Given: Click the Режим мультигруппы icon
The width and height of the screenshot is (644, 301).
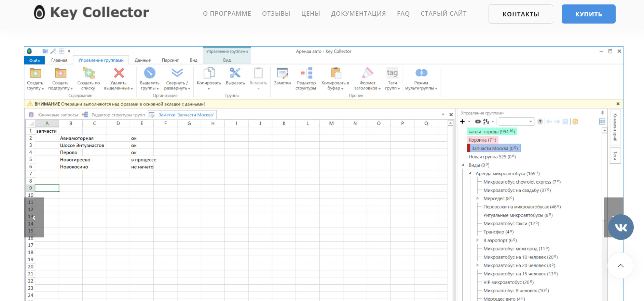Looking at the screenshot, I should coord(421,73).
